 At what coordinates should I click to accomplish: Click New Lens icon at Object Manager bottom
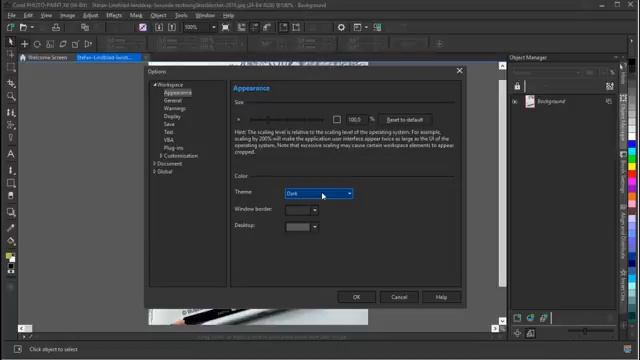(x=530, y=318)
